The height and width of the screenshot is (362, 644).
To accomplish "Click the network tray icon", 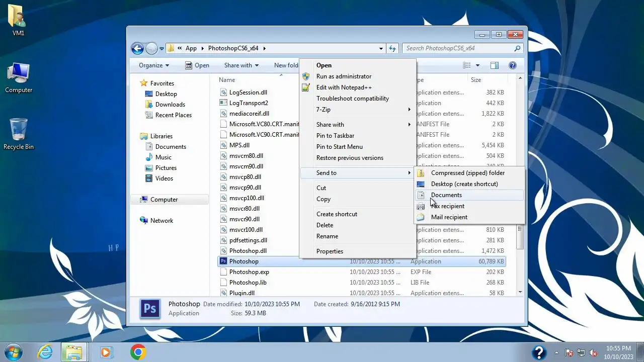I will click(581, 352).
